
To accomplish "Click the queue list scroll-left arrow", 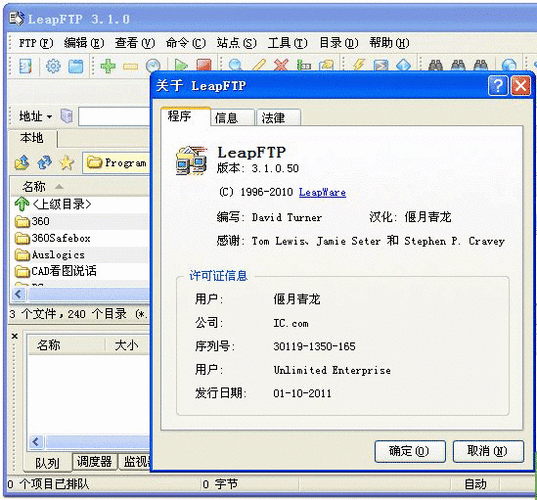I will point(36,442).
